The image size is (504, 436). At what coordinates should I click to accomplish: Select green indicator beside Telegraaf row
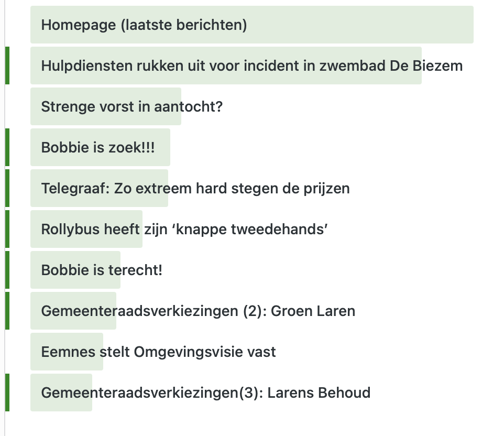(x=7, y=188)
